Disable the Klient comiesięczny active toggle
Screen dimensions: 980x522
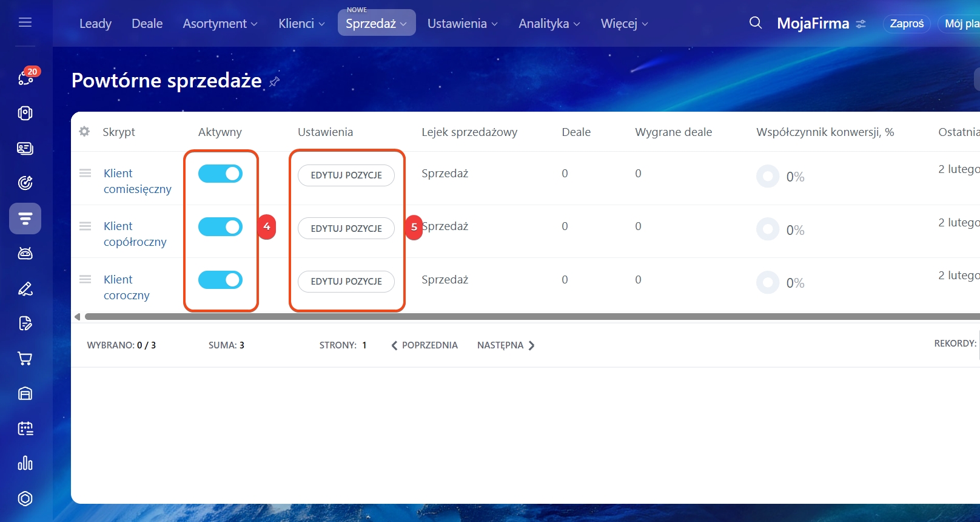point(220,174)
